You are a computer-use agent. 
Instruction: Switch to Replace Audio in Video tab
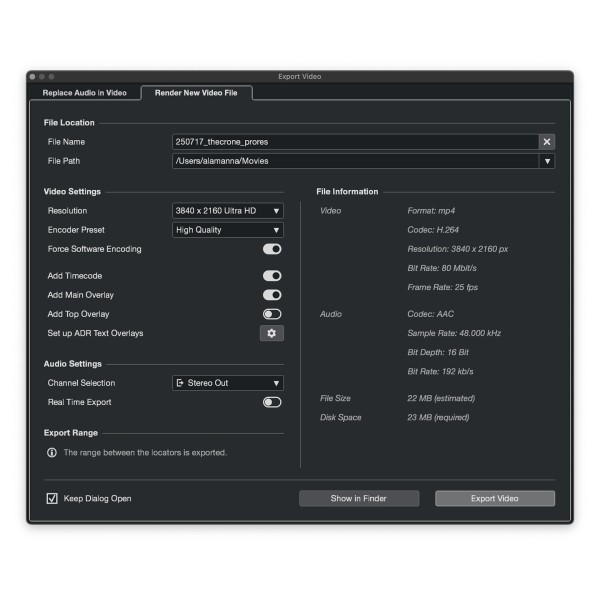pos(85,93)
